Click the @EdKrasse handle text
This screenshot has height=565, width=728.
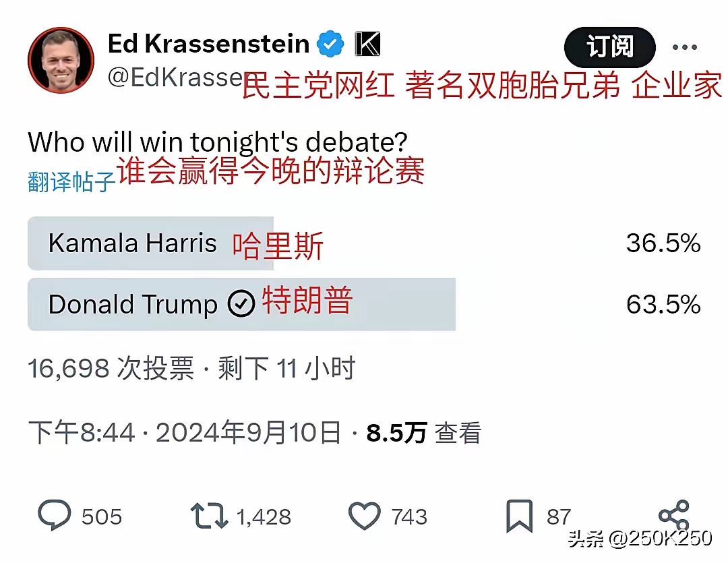tap(174, 78)
